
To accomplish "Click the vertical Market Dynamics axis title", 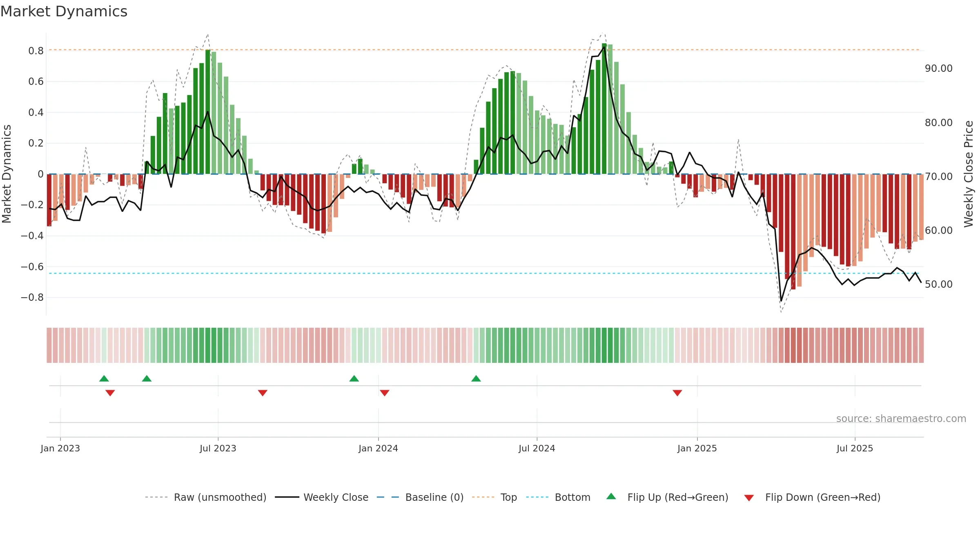I will click(x=7, y=174).
